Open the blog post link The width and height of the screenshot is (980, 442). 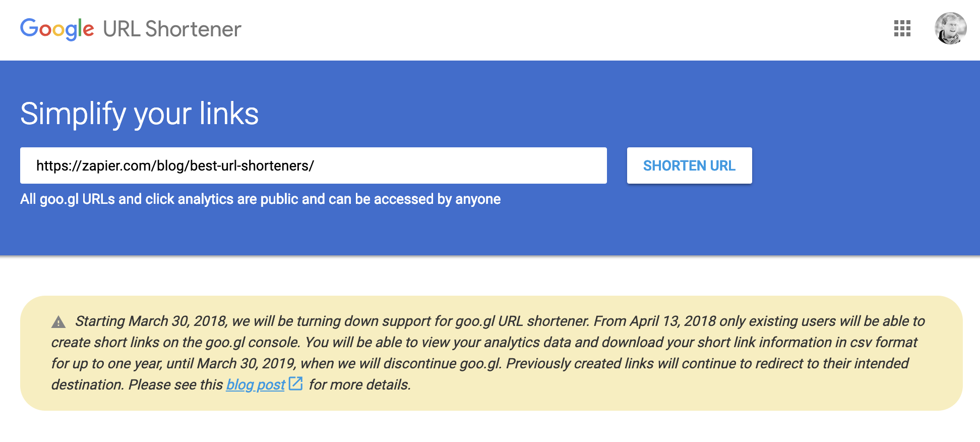click(x=256, y=384)
